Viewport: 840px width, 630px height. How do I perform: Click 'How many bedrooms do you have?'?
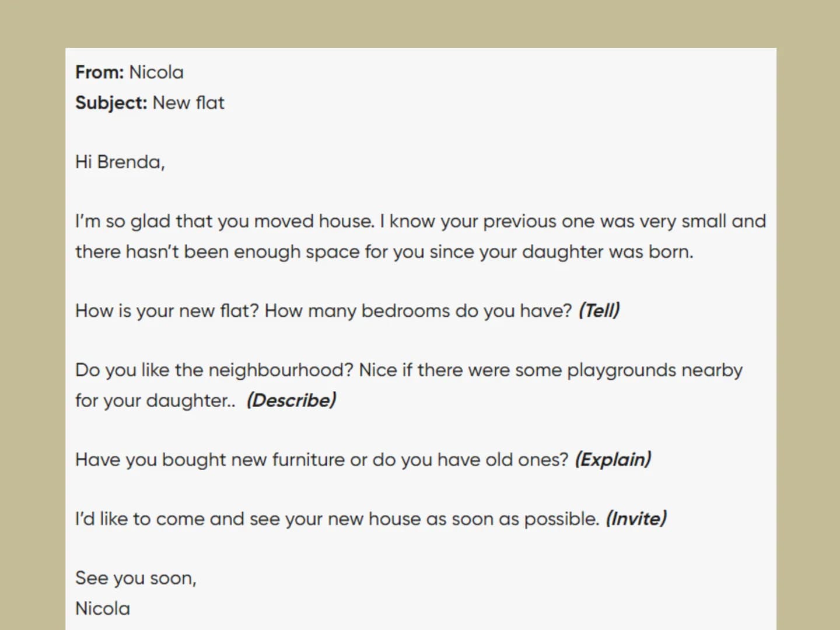click(x=418, y=311)
